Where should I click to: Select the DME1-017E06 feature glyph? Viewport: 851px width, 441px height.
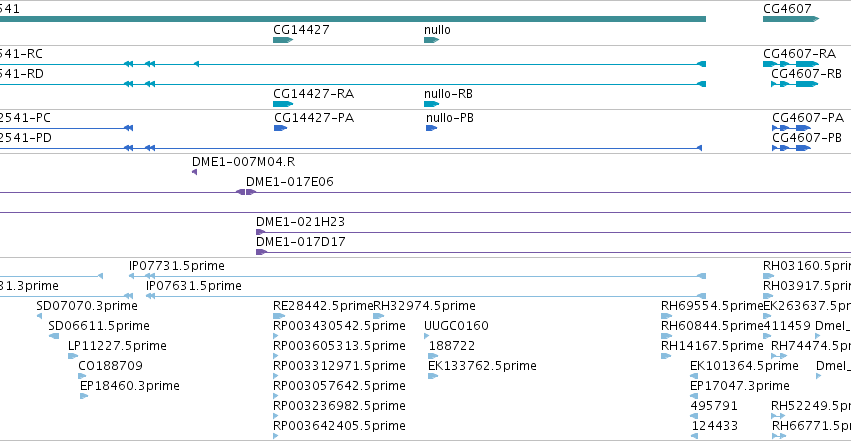pyautogui.click(x=246, y=192)
